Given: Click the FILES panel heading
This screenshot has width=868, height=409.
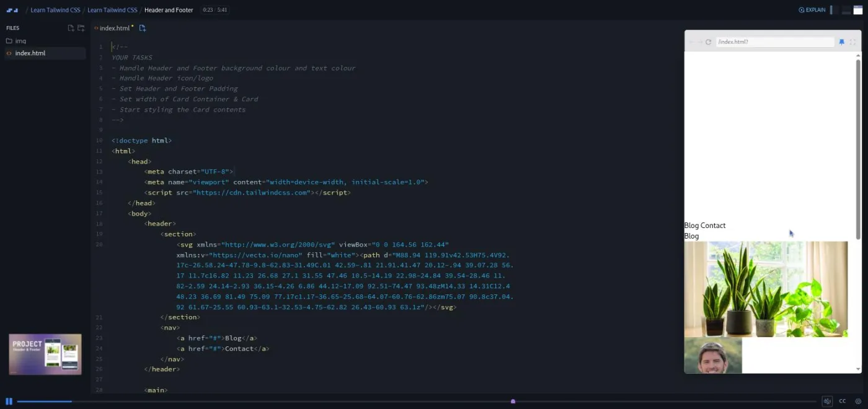Looking at the screenshot, I should coord(12,28).
